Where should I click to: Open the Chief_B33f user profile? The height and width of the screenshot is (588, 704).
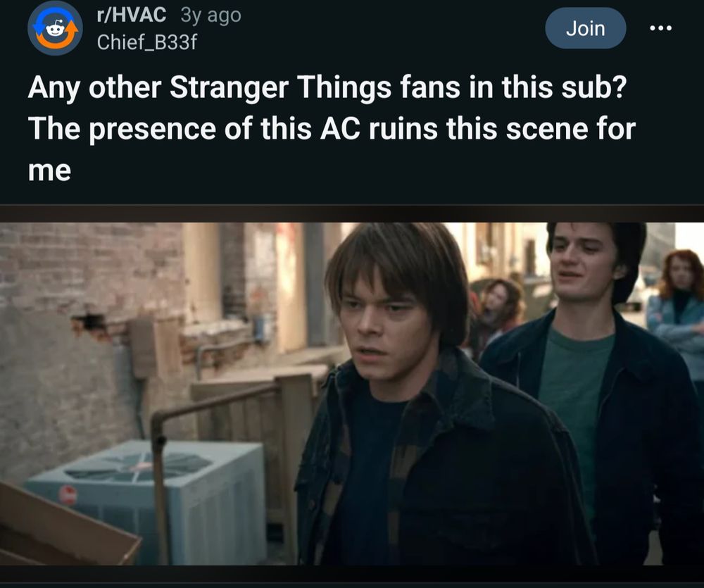point(147,42)
